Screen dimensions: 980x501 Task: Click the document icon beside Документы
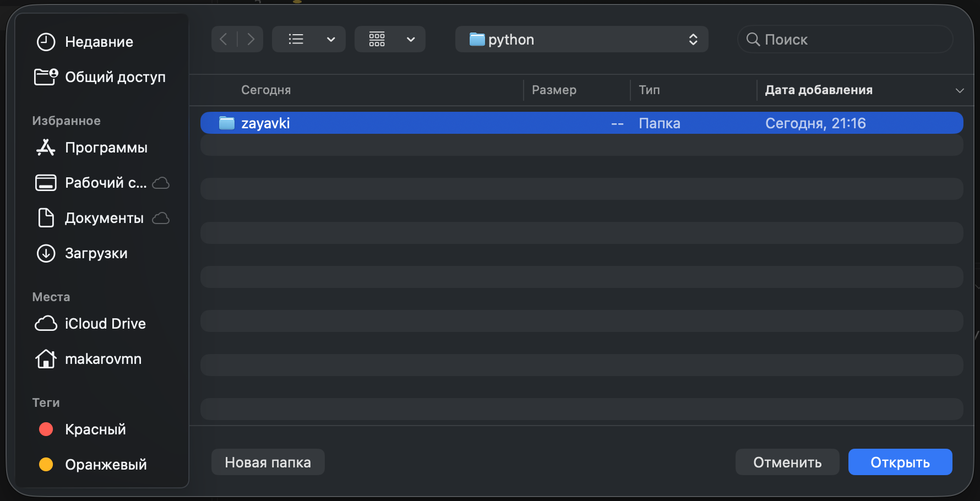(x=46, y=217)
